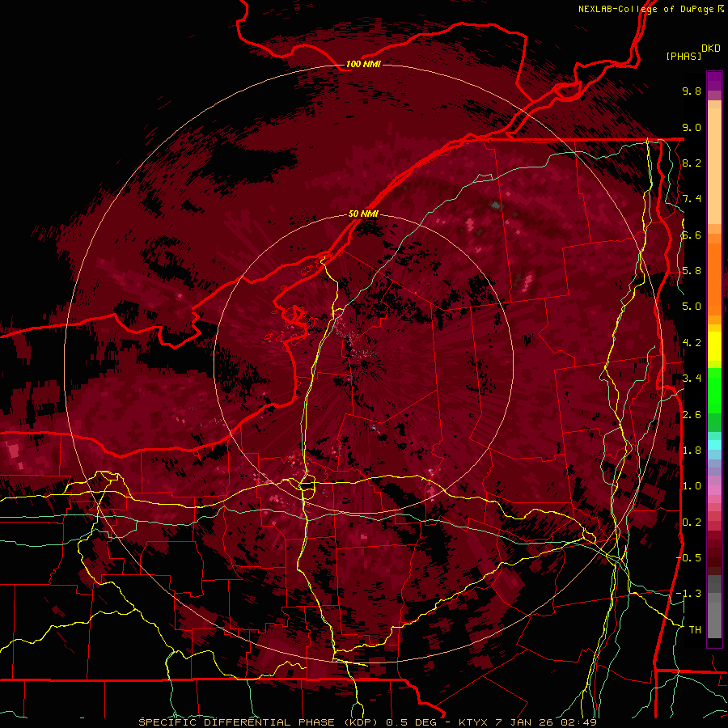Pick the yellow segment of the color bar
728x728 pixels.
point(714,346)
